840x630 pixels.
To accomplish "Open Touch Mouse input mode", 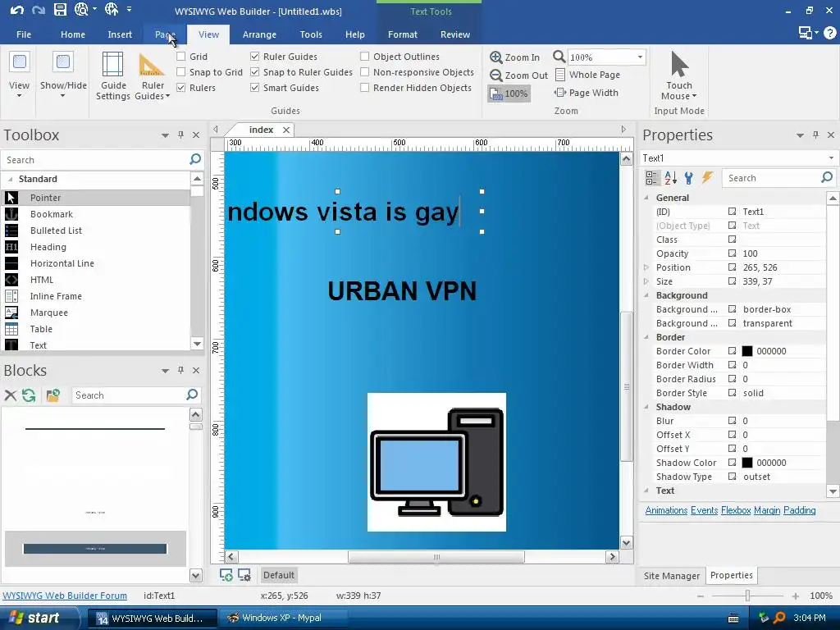I will [x=678, y=76].
